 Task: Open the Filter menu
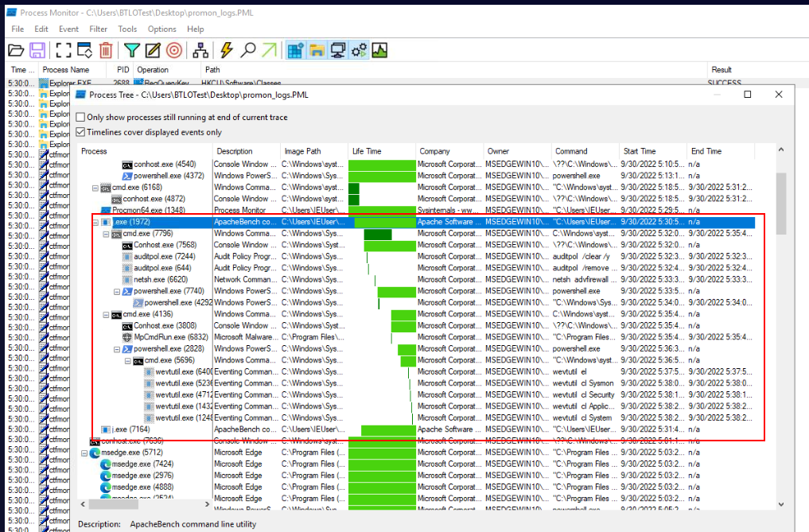pos(98,29)
